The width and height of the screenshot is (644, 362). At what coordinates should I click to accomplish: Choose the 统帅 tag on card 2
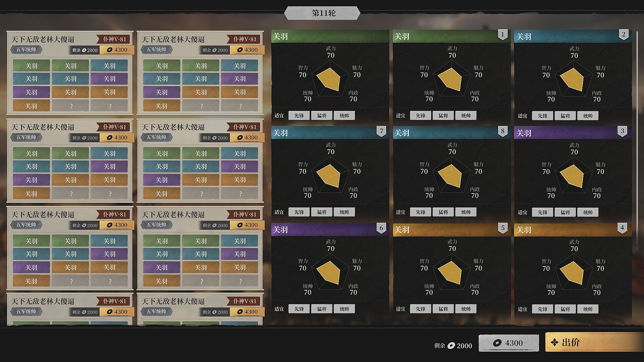[588, 116]
